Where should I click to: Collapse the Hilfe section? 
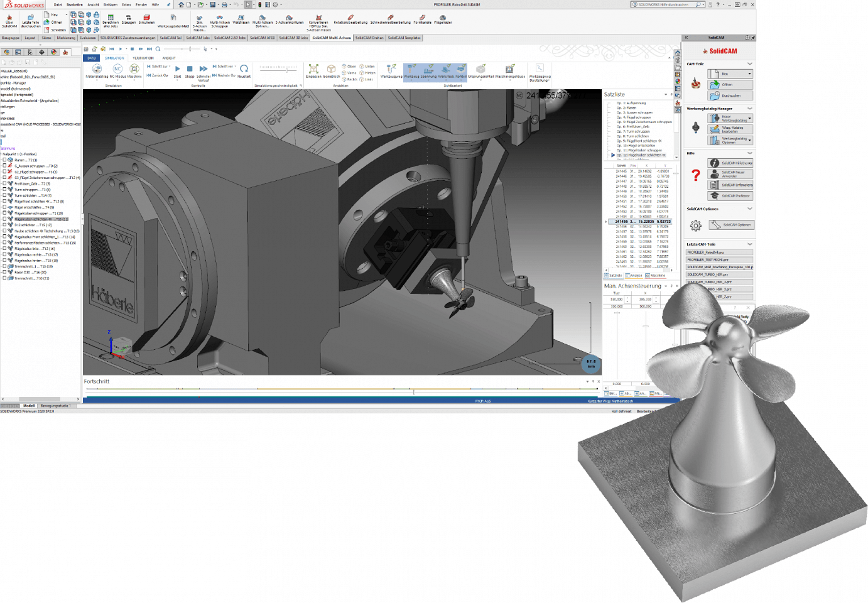pos(750,153)
